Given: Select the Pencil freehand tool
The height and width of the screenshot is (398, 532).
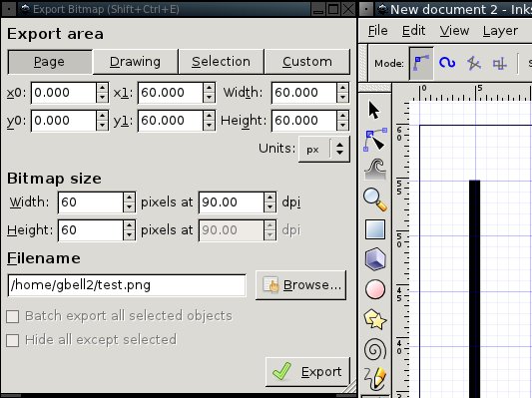Looking at the screenshot, I should pos(375,378).
